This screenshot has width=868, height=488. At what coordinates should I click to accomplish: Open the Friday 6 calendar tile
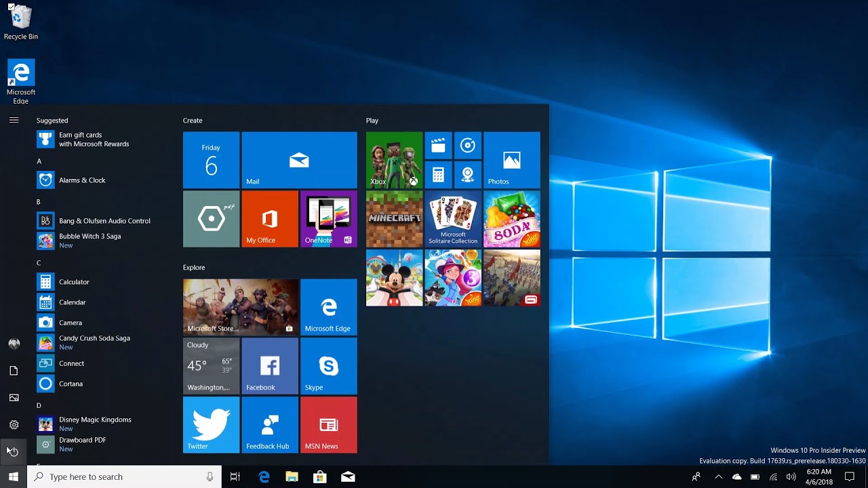(x=211, y=160)
